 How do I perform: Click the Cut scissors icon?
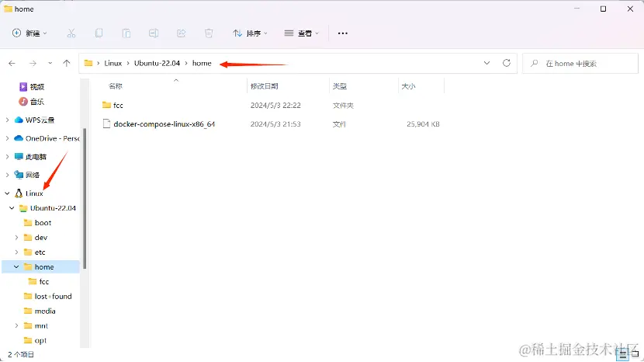pyautogui.click(x=71, y=33)
